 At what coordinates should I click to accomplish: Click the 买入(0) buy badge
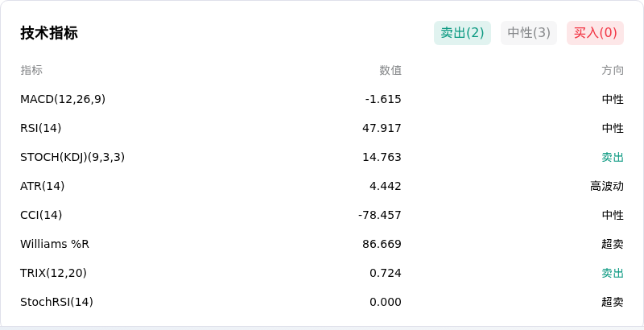(595, 33)
